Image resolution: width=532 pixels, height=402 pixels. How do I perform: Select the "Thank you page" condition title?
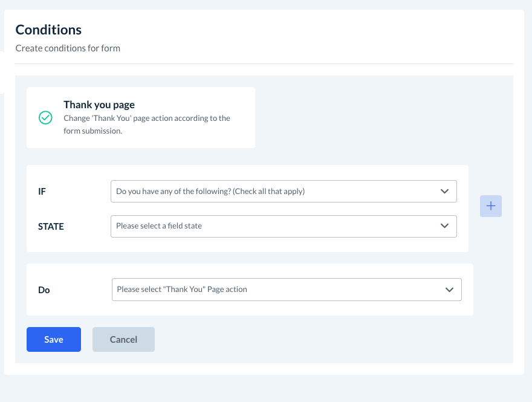99,105
